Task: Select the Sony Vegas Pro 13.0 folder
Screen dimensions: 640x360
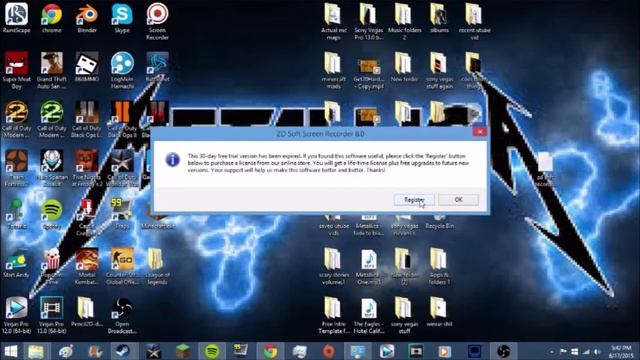Action: 369,21
